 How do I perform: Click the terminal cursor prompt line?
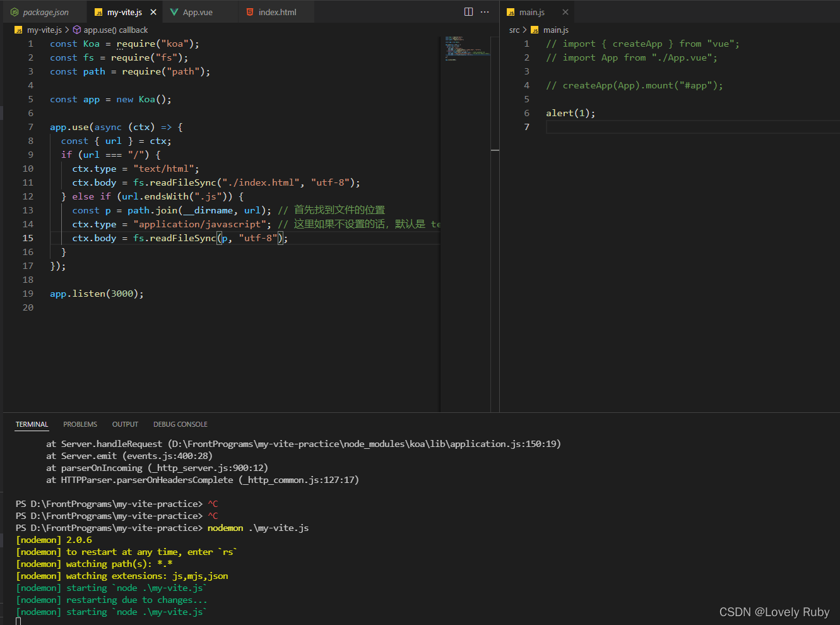tap(18, 622)
